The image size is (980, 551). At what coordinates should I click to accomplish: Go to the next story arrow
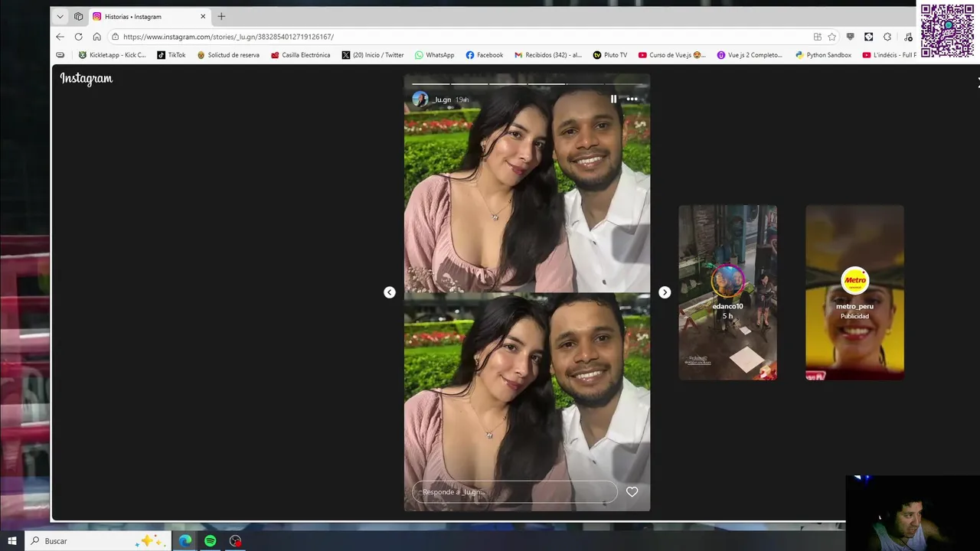click(665, 292)
